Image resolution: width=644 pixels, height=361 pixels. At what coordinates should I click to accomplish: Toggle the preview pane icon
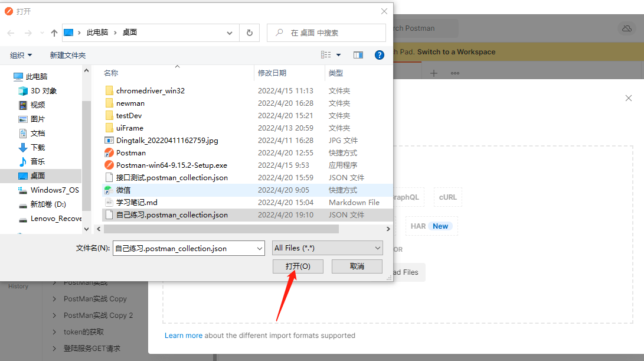pos(358,55)
